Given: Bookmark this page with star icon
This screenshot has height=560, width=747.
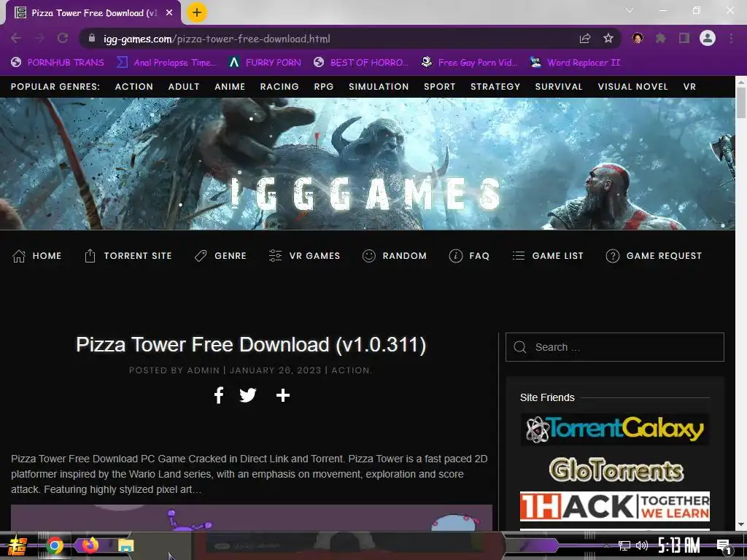Looking at the screenshot, I should click(x=608, y=38).
